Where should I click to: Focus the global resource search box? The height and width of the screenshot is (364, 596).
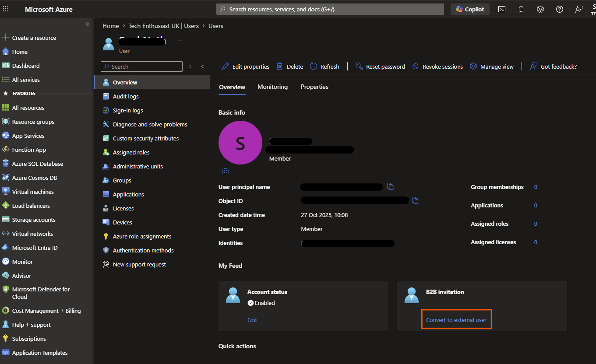[x=330, y=9]
